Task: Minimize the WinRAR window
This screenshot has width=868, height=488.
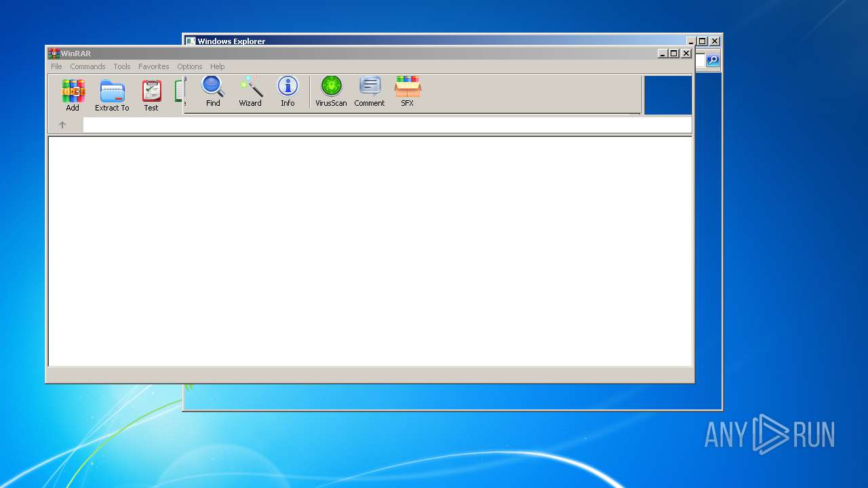Action: click(x=663, y=54)
